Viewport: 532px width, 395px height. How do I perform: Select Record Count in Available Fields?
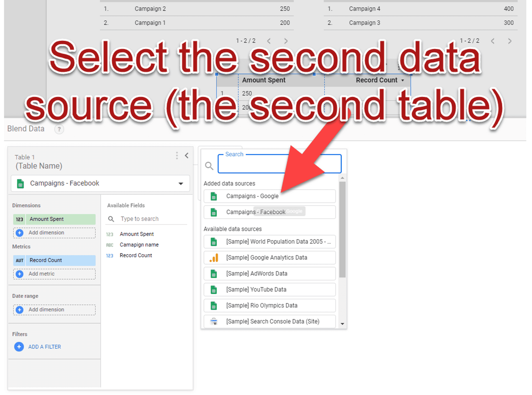[136, 255]
